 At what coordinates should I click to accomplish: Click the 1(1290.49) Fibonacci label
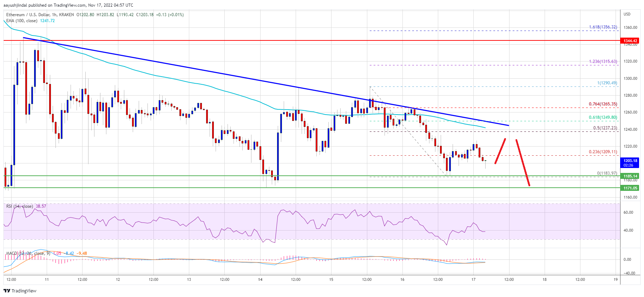[x=607, y=83]
